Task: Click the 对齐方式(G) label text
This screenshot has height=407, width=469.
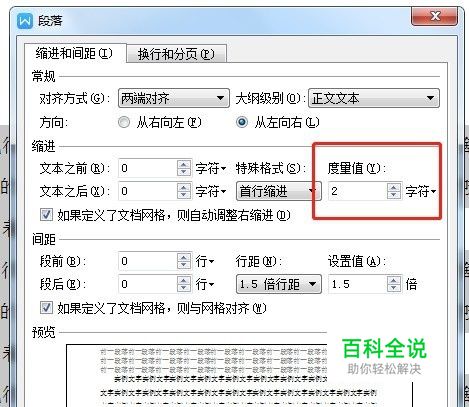Action: click(74, 99)
